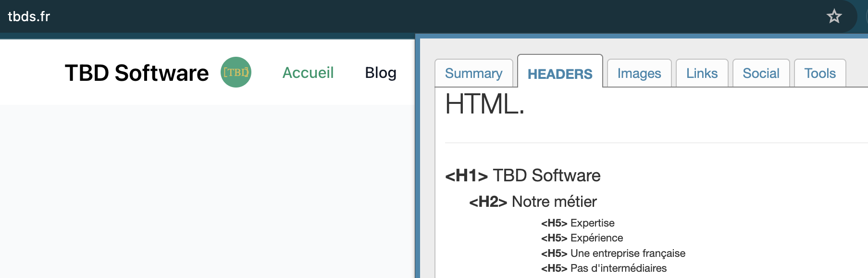868x278 pixels.
Task: Click the TBD Software site title
Action: point(137,73)
